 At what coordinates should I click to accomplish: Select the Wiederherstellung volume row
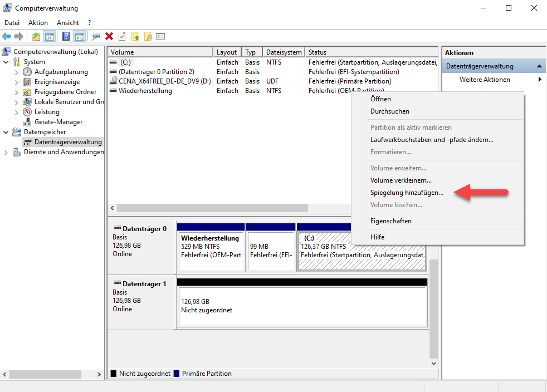tap(145, 91)
